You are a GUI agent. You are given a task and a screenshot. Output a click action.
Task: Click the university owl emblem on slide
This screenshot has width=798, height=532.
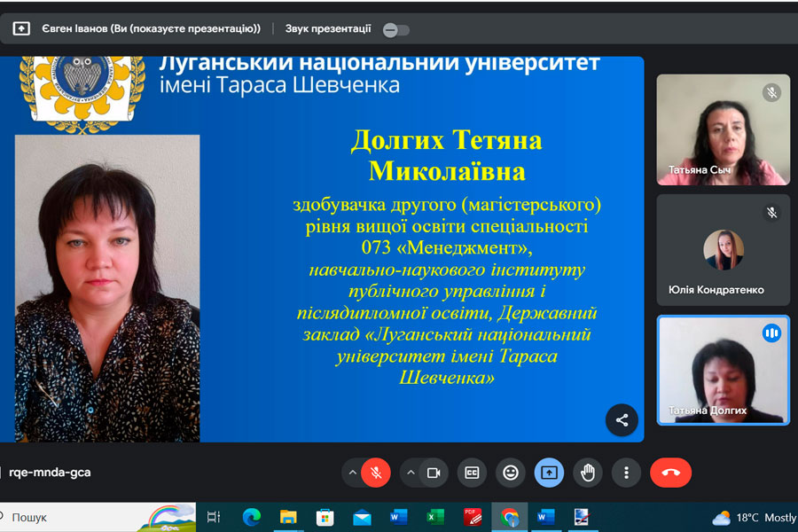click(82, 93)
